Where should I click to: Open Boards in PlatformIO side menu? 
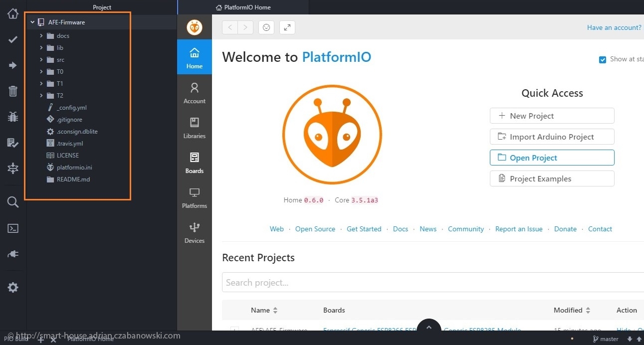tap(195, 162)
